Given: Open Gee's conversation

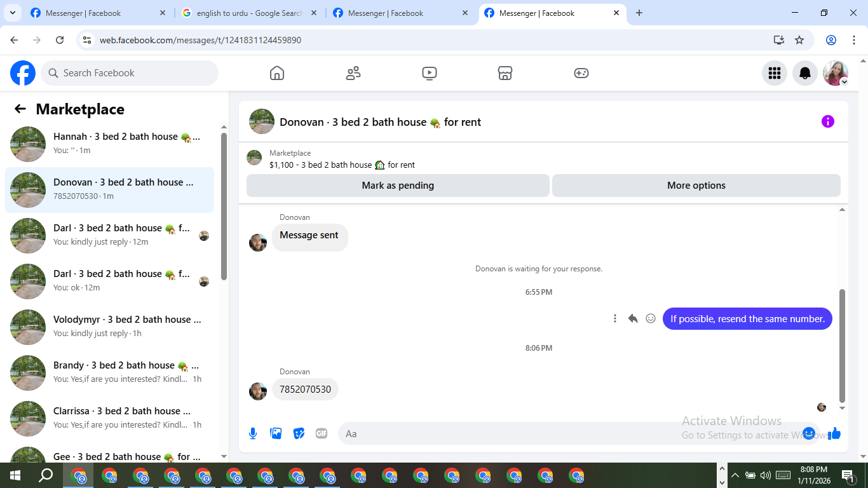Looking at the screenshot, I should click(109, 452).
